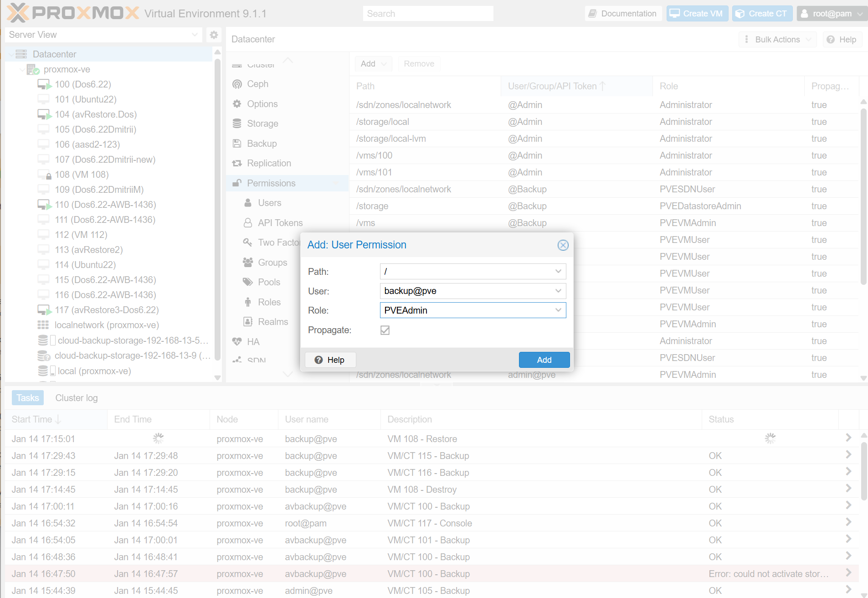Open the Role dropdown showing PVEAdmin
Image resolution: width=868 pixels, height=598 pixels.
(x=558, y=310)
